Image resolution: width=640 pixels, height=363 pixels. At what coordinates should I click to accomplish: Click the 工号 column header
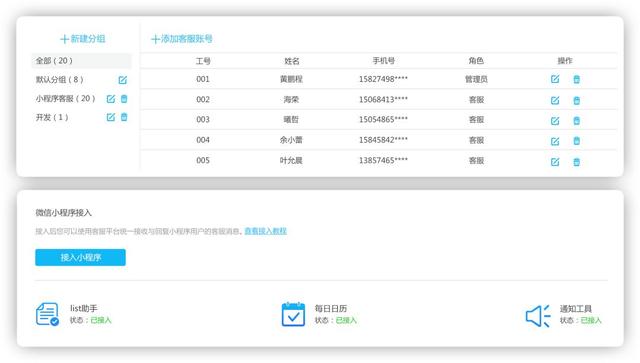pos(203,61)
